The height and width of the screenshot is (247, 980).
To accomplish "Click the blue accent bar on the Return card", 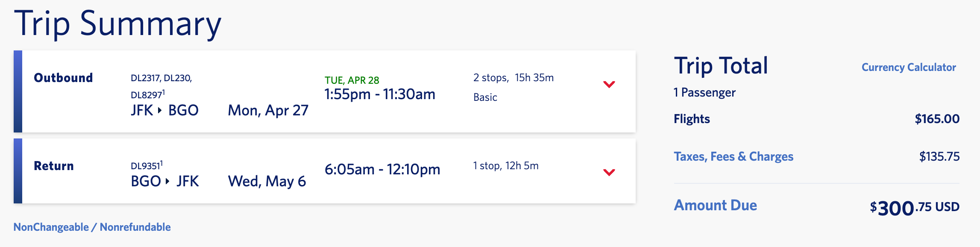I will pyautogui.click(x=18, y=171).
